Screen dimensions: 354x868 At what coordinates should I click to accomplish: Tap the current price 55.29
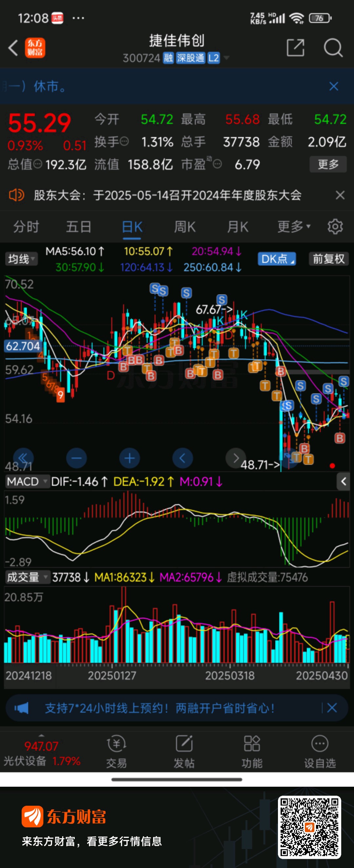click(x=39, y=123)
